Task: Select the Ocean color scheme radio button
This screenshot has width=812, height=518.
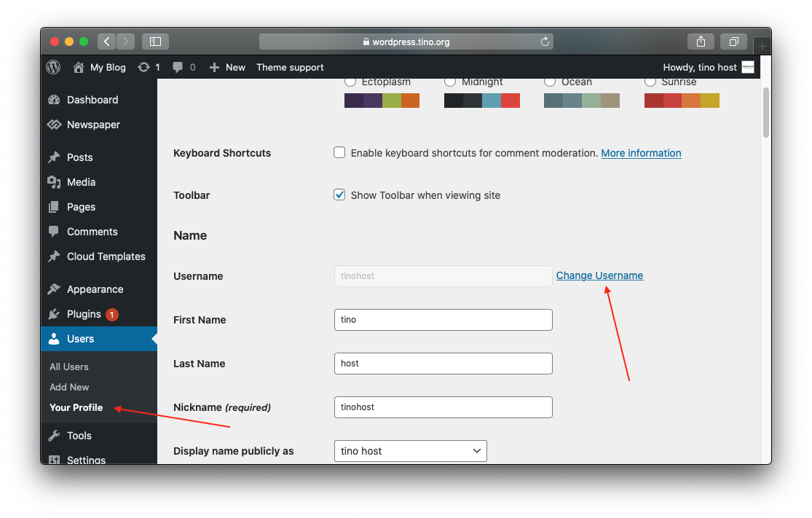Action: [549, 82]
